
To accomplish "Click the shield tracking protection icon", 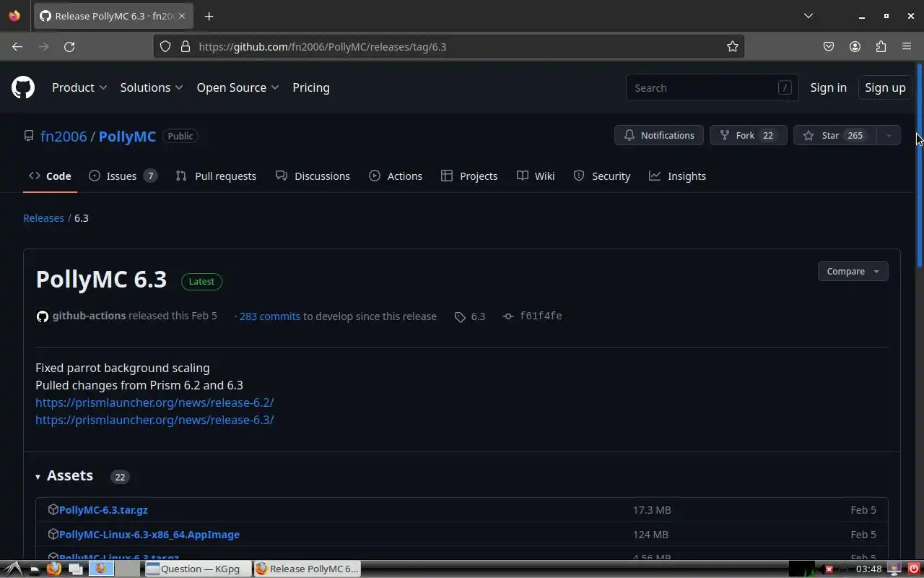I will (165, 46).
